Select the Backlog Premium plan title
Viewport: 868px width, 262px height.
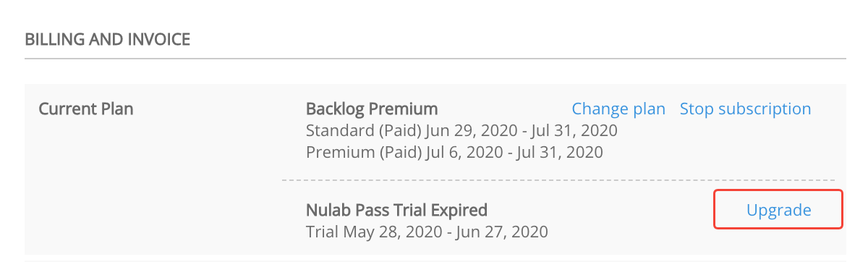coord(372,109)
